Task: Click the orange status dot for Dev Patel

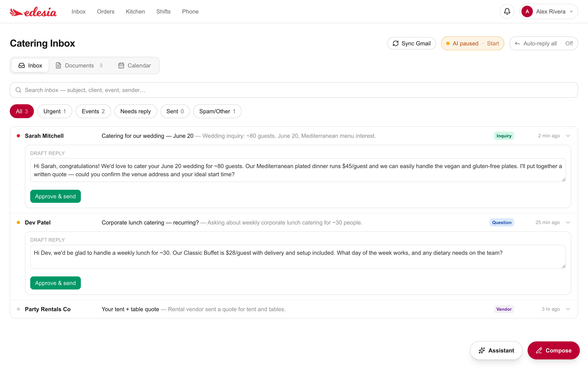Action: coord(18,222)
